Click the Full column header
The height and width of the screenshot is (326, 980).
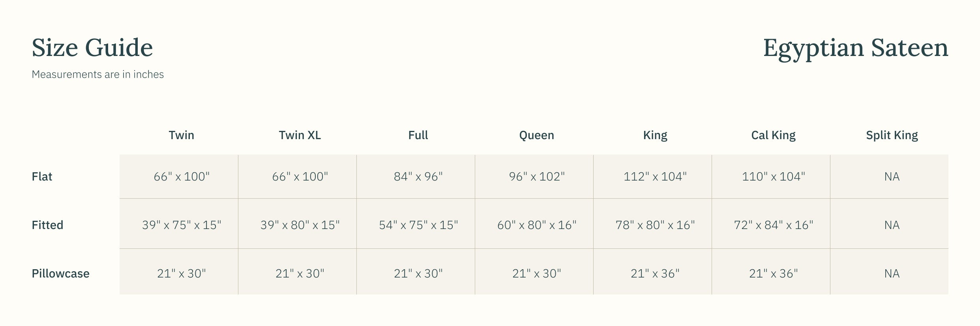click(418, 135)
